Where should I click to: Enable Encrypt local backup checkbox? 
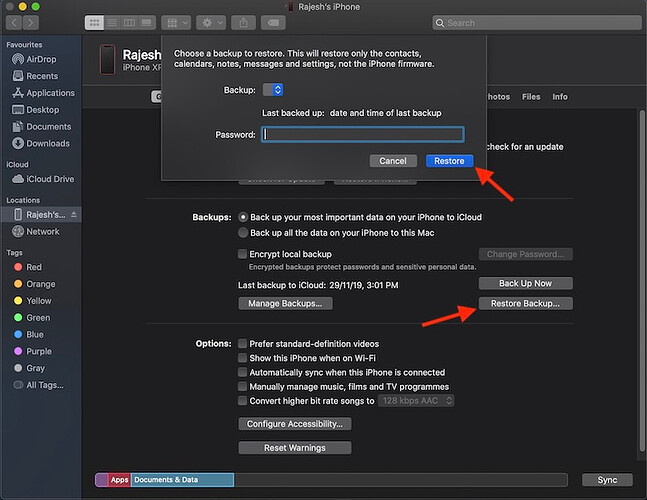[243, 254]
